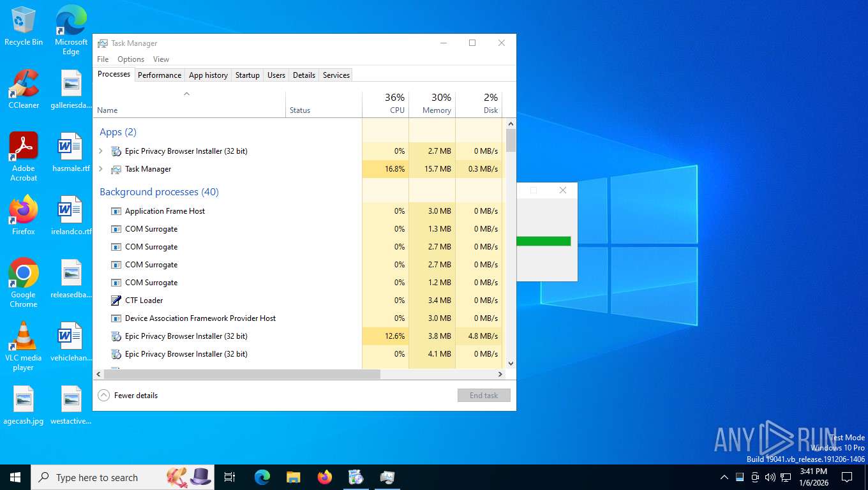Select the galleriesda image file icon
This screenshot has width=868, height=490.
coord(71,89)
